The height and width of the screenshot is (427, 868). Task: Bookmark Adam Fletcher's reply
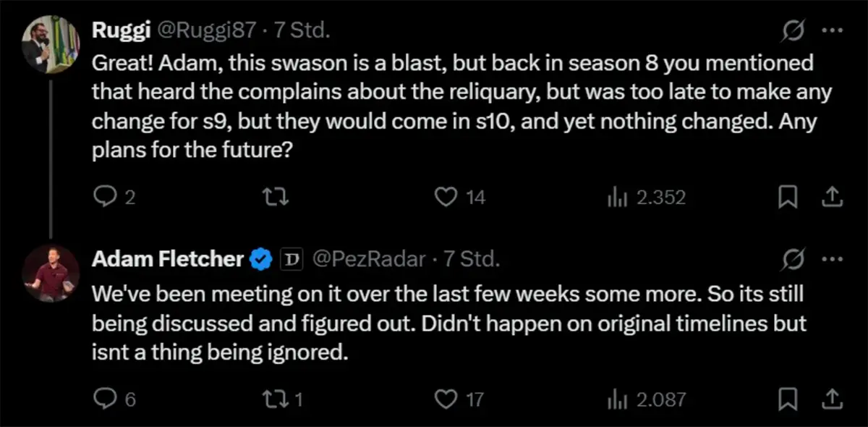click(x=787, y=398)
